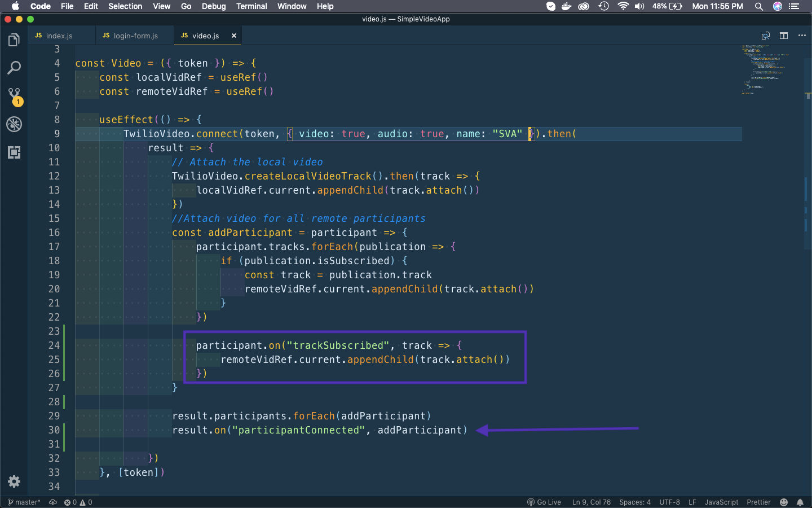Click "participantConnected" string on line 30
The image size is (812, 508).
coord(298,430)
